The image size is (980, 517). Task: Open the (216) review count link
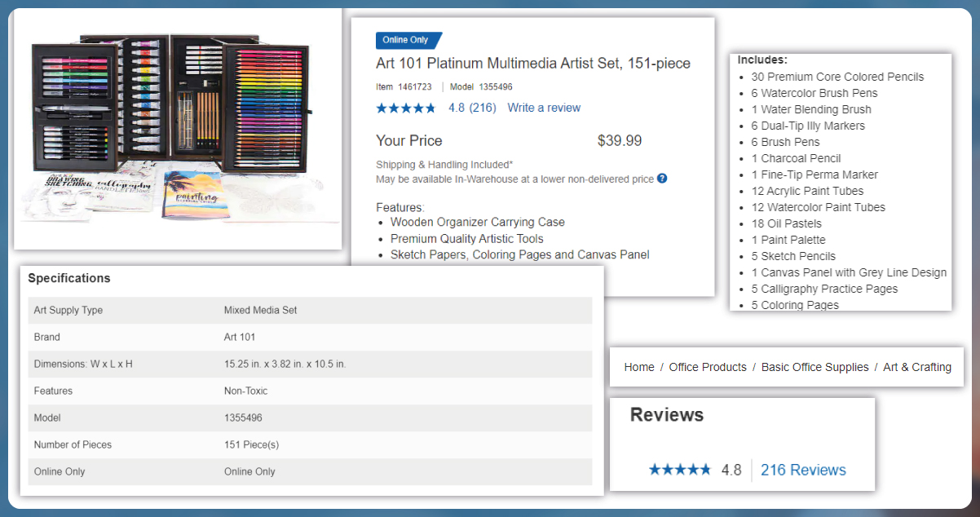pos(483,108)
